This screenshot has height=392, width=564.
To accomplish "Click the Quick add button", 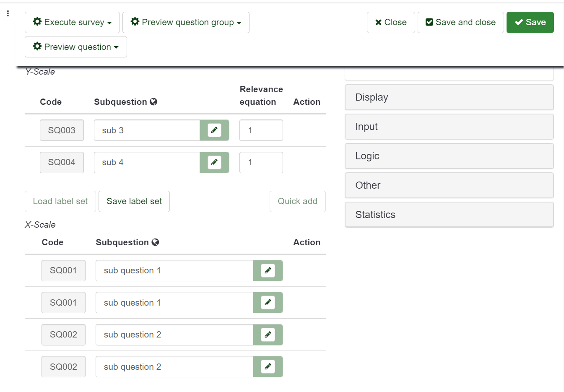I will [x=297, y=201].
